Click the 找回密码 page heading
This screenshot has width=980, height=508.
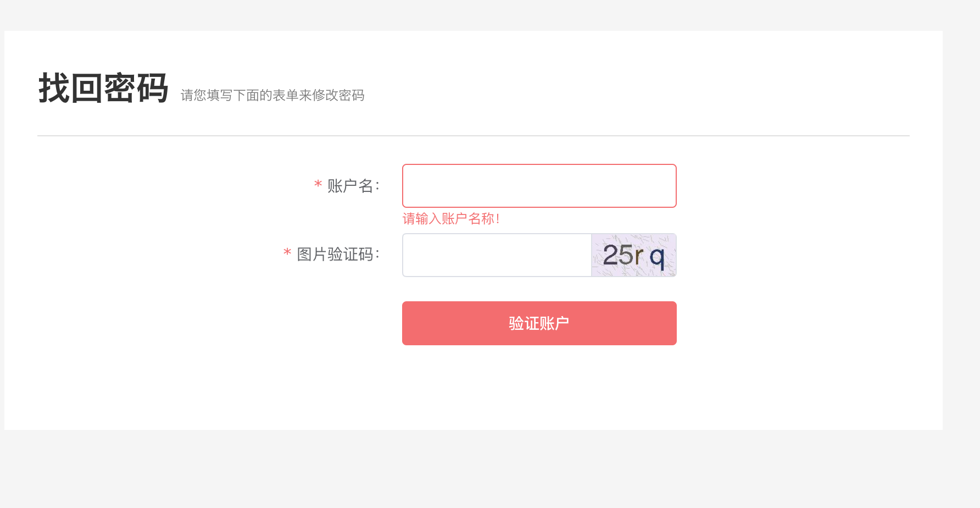[103, 88]
